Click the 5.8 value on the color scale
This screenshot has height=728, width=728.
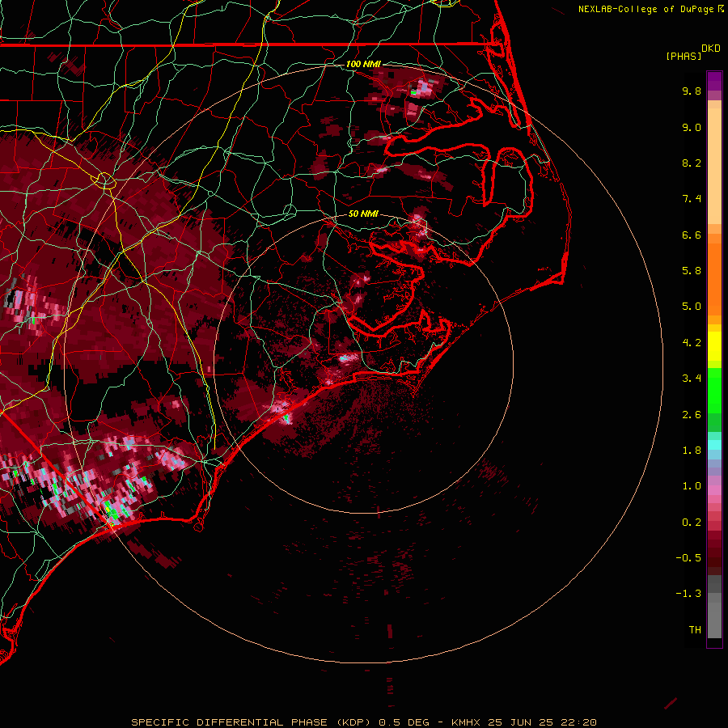tap(692, 271)
